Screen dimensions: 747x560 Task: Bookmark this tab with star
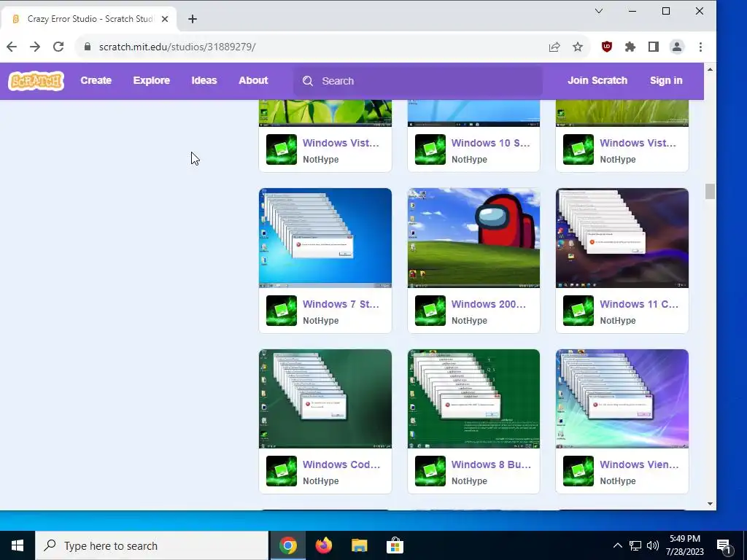click(x=578, y=47)
